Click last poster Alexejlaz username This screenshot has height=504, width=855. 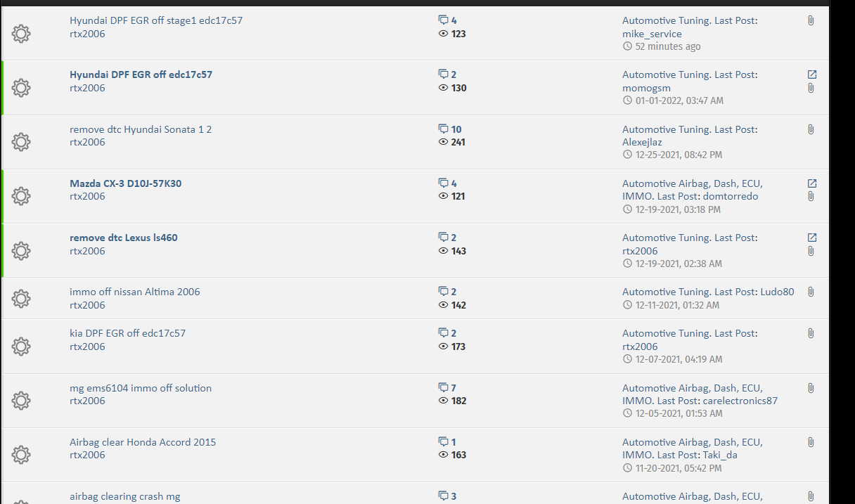coord(642,142)
